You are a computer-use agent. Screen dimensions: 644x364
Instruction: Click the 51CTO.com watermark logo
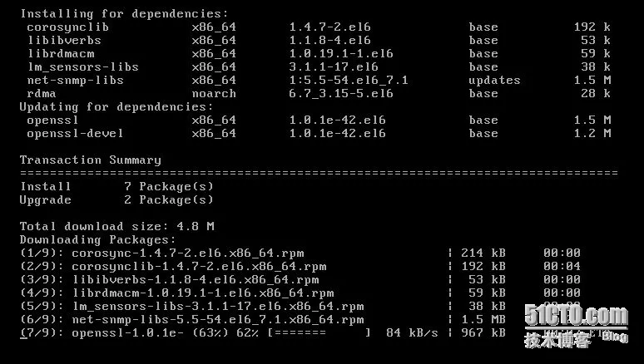577,326
